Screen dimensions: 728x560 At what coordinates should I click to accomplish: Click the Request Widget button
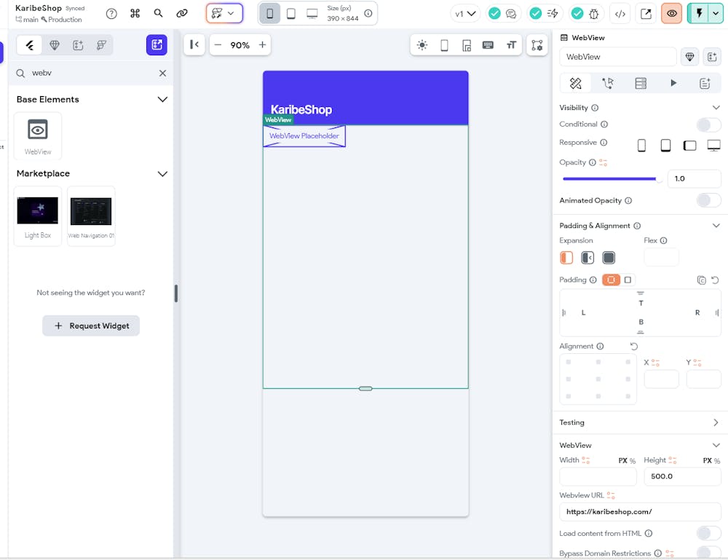[91, 326]
